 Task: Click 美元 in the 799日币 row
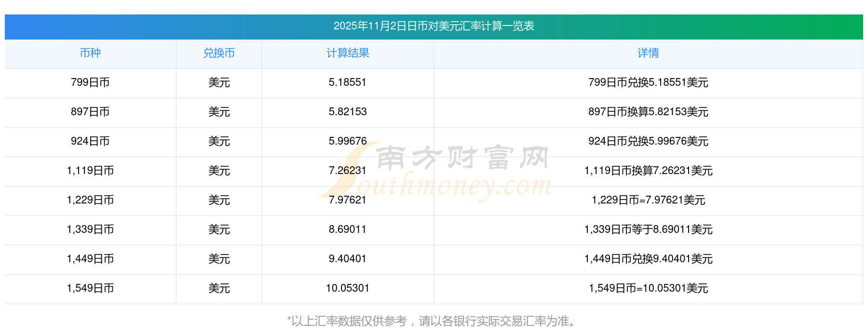[x=219, y=82]
